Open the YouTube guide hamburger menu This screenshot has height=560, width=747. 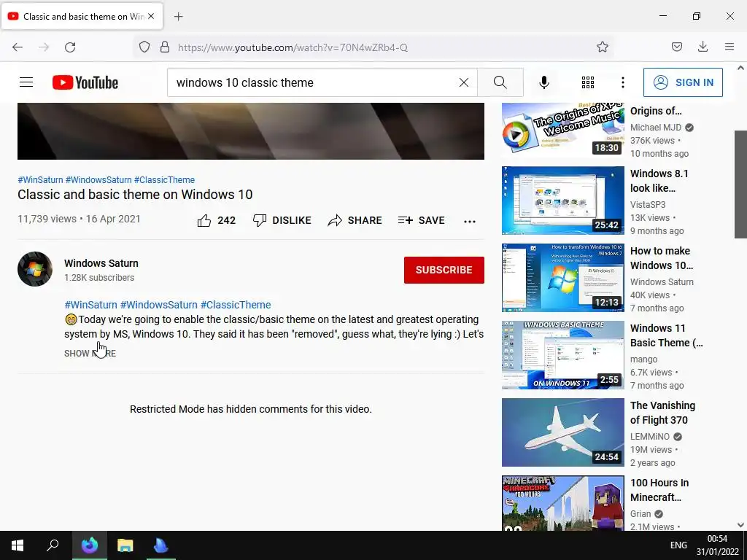(26, 82)
